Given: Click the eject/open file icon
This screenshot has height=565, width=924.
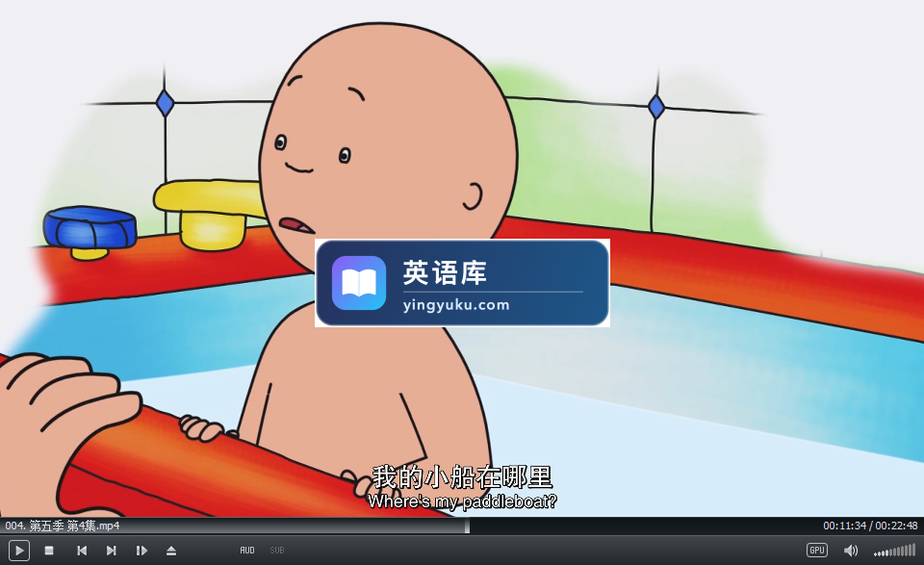Looking at the screenshot, I should pos(171,551).
